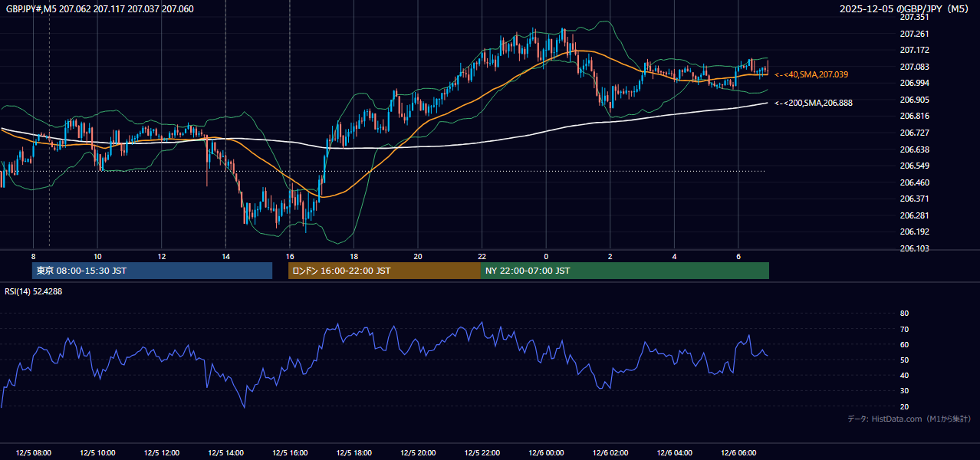Click hour label 18 under the price chart

pos(354,256)
